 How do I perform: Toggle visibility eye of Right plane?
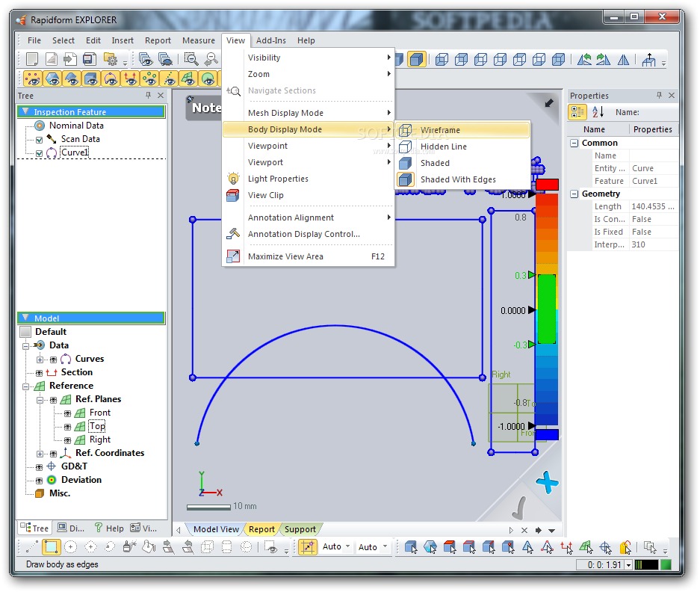coord(67,440)
